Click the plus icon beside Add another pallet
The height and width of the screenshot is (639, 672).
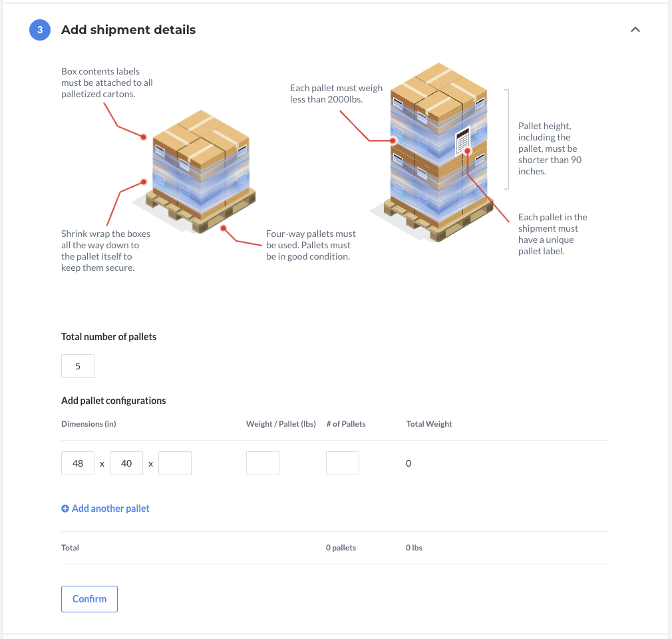point(65,509)
